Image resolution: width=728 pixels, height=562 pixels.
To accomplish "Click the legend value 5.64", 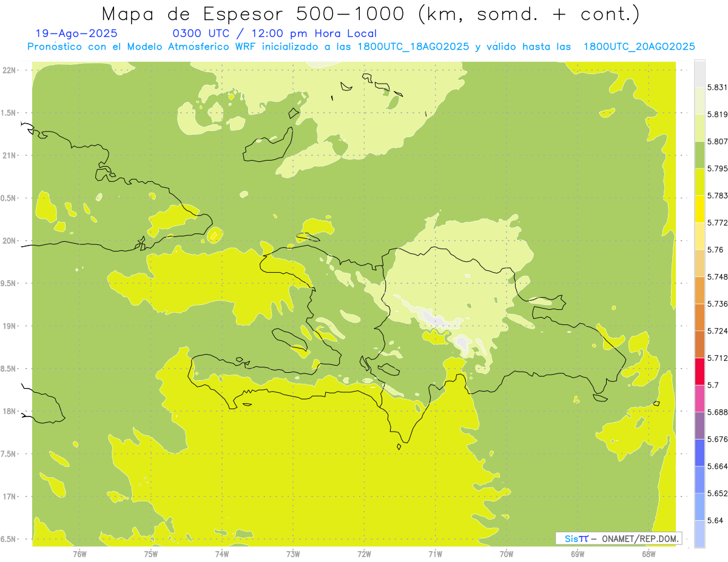I will (x=715, y=520).
